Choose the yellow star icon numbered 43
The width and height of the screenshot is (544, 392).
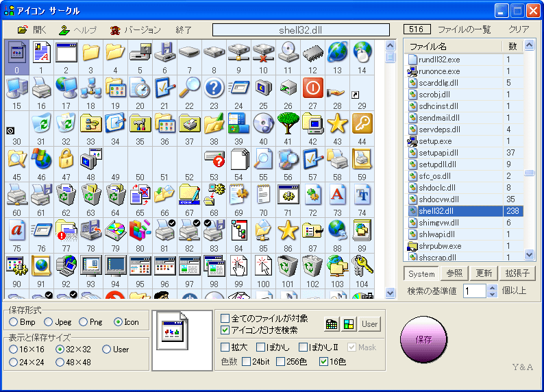[337, 128]
